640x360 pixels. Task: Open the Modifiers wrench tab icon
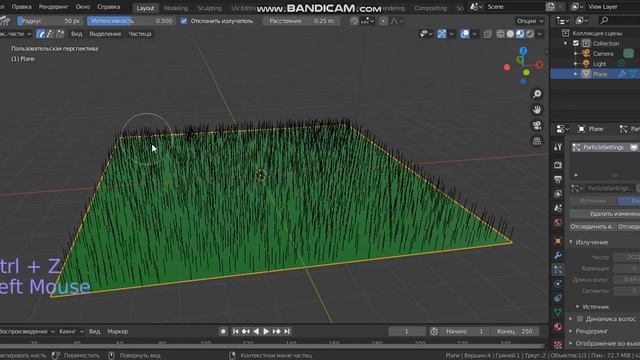(x=558, y=256)
